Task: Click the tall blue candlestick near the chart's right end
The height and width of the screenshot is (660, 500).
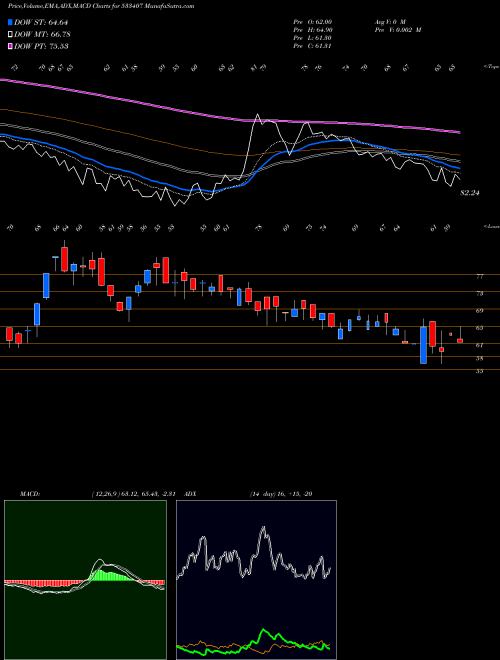Action: (423, 345)
